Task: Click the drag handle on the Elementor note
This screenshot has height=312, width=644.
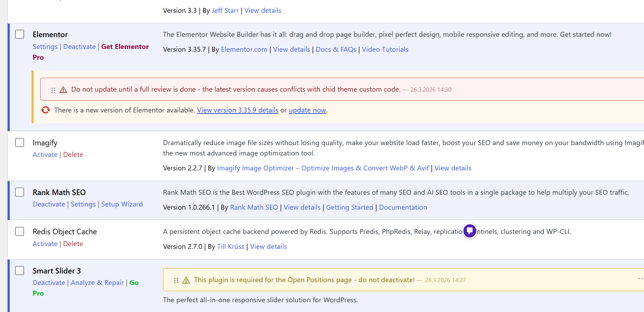Action: (53, 90)
